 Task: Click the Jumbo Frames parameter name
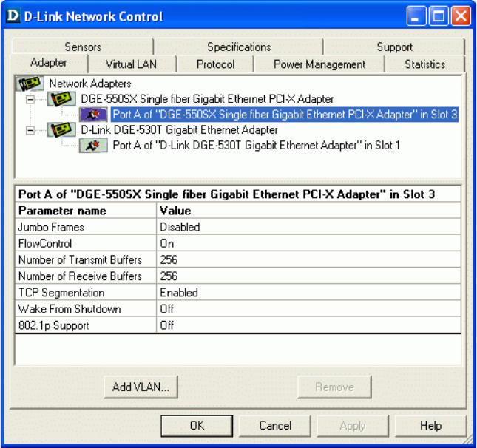51,227
